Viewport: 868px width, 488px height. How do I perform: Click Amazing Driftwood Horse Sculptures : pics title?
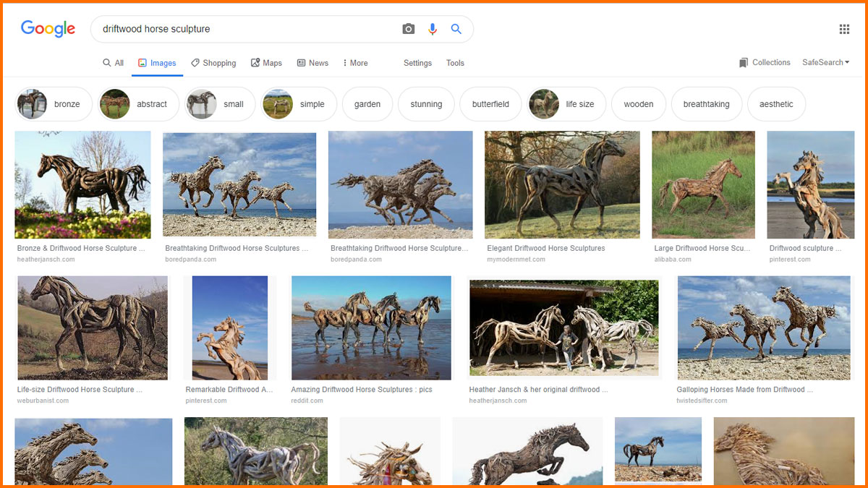(362, 390)
